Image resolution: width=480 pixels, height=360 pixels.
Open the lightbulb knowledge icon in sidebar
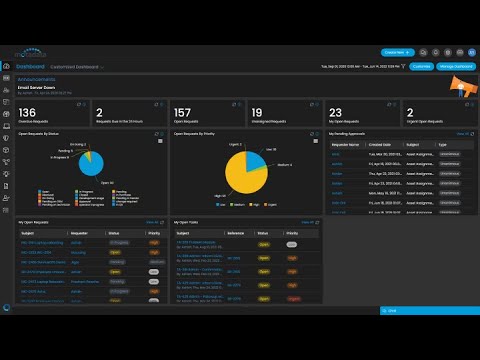[x=6, y=174]
